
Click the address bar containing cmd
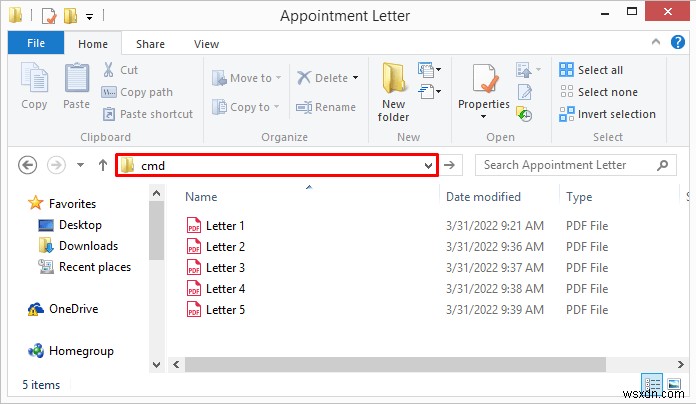[x=277, y=166]
